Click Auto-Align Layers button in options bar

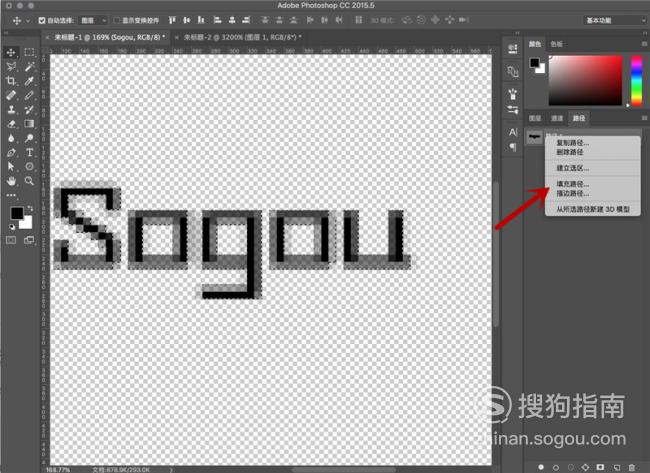pos(359,20)
